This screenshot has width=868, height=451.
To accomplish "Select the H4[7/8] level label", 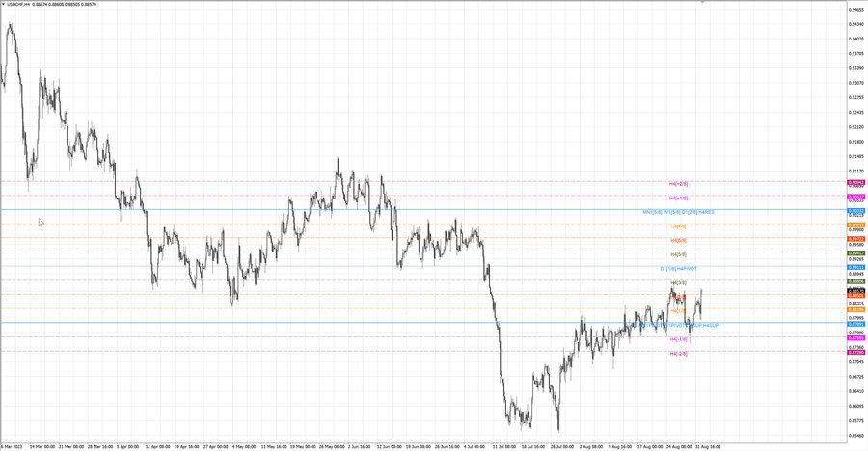I will [x=679, y=226].
